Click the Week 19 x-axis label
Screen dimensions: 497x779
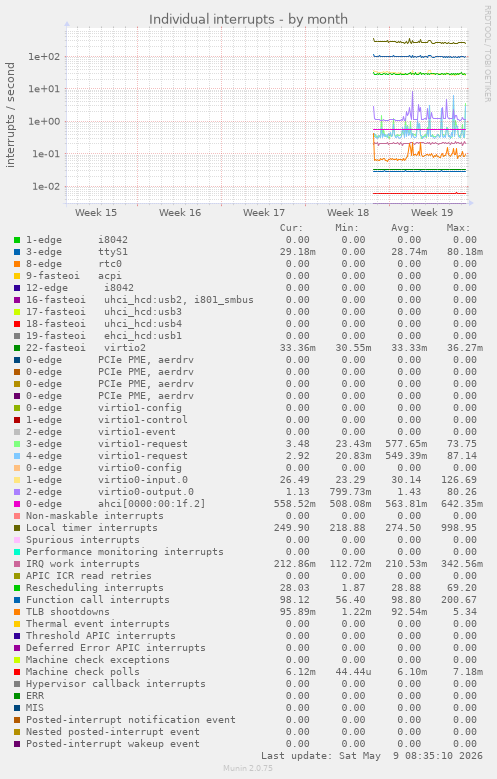432,213
